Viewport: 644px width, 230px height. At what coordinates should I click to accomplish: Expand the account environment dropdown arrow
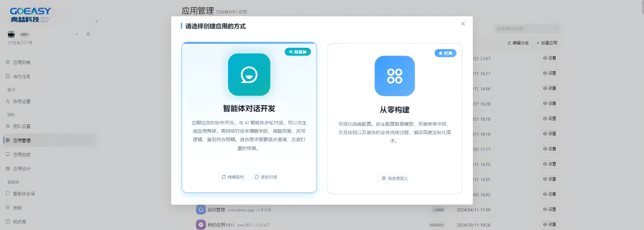point(77,34)
